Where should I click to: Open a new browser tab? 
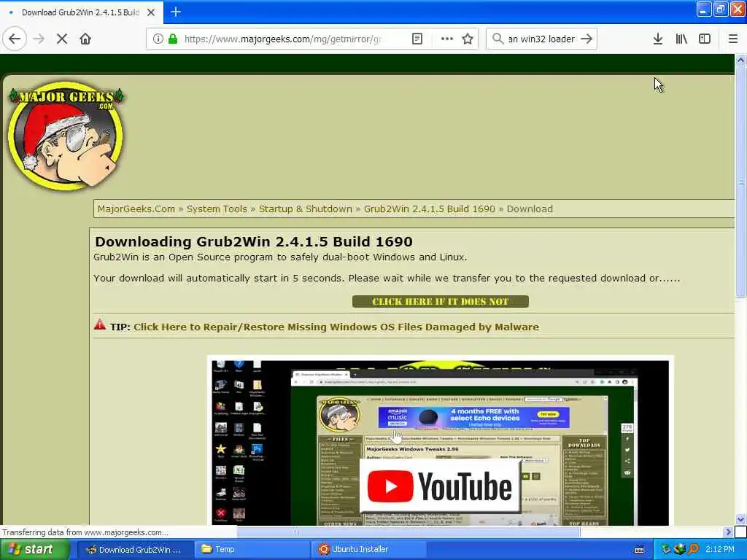[x=176, y=12]
